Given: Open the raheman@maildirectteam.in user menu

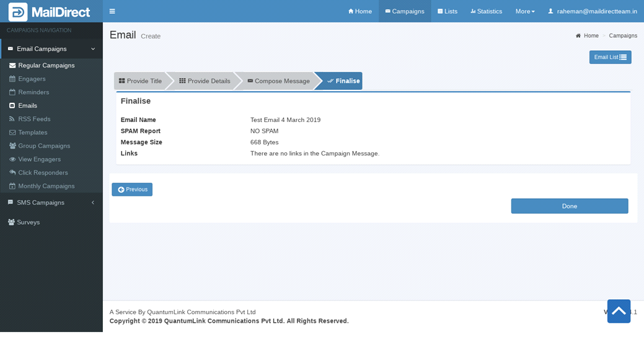Looking at the screenshot, I should coord(592,11).
